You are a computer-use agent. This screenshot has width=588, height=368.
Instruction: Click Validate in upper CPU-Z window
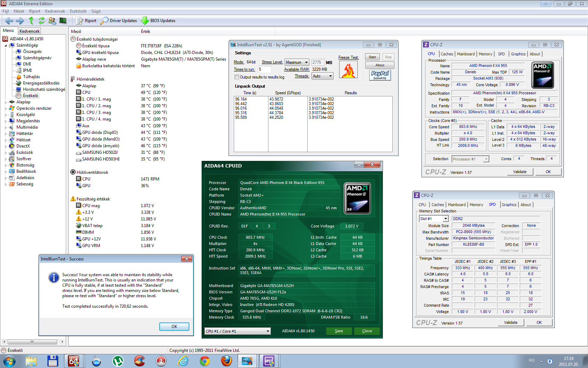coord(520,172)
